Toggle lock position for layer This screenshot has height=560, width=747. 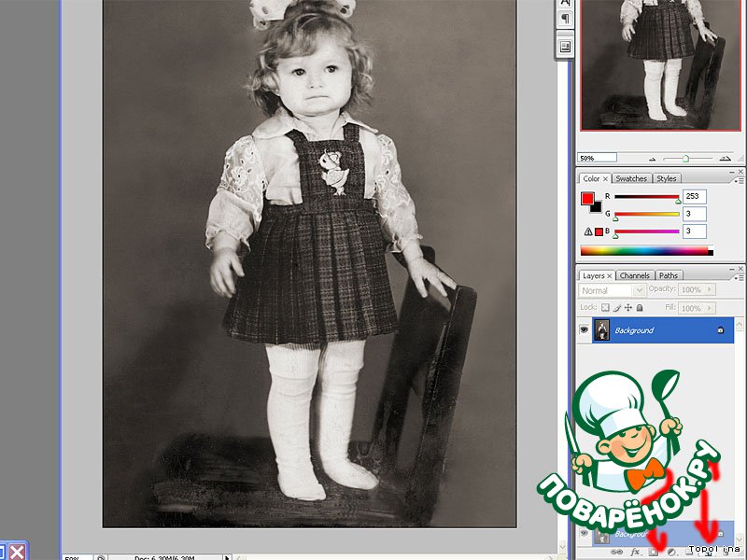point(630,307)
